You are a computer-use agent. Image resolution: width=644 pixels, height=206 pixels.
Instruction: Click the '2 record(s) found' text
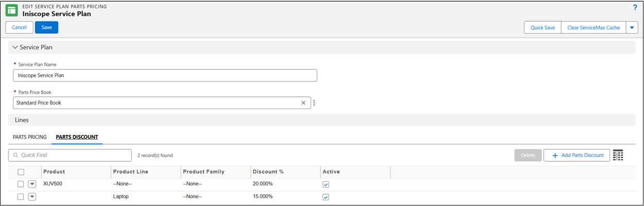(x=155, y=155)
